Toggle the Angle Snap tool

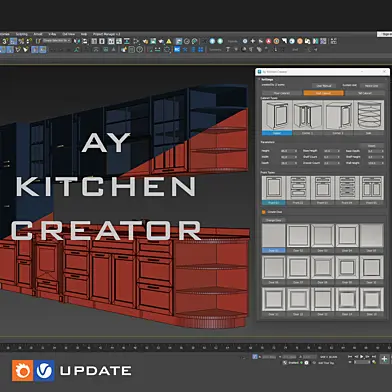click(x=13, y=41)
